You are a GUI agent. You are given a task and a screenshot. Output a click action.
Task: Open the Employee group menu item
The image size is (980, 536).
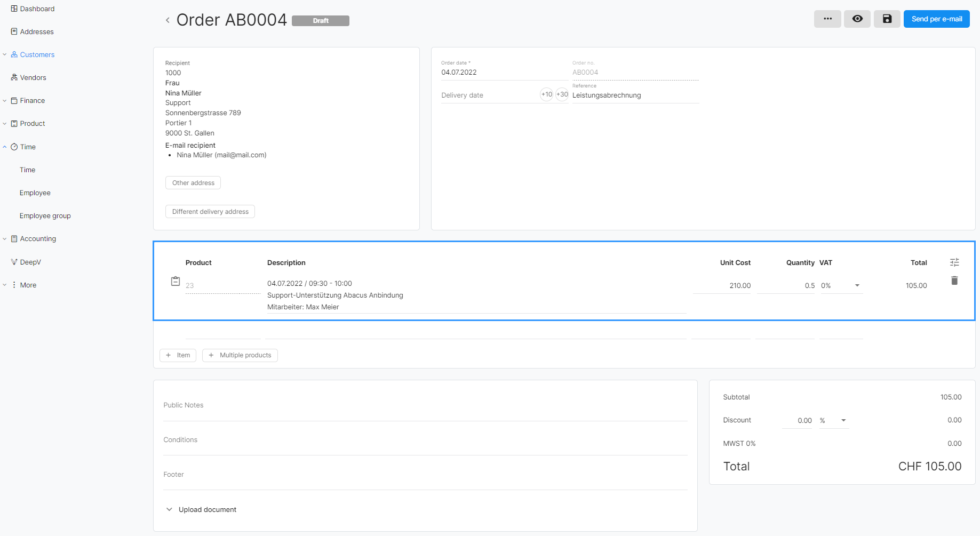click(x=45, y=215)
